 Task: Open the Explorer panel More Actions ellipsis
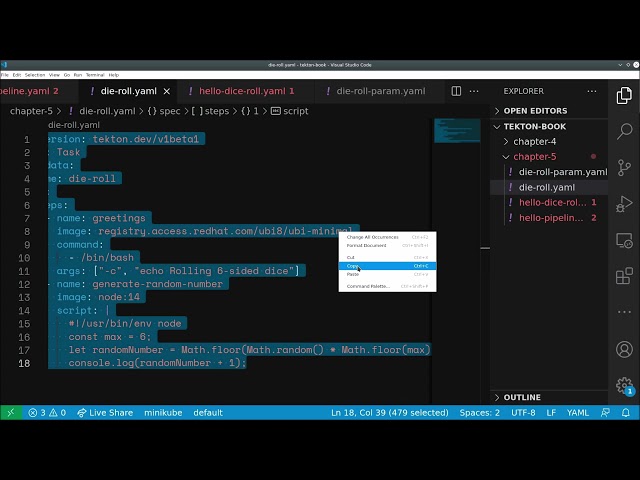592,91
